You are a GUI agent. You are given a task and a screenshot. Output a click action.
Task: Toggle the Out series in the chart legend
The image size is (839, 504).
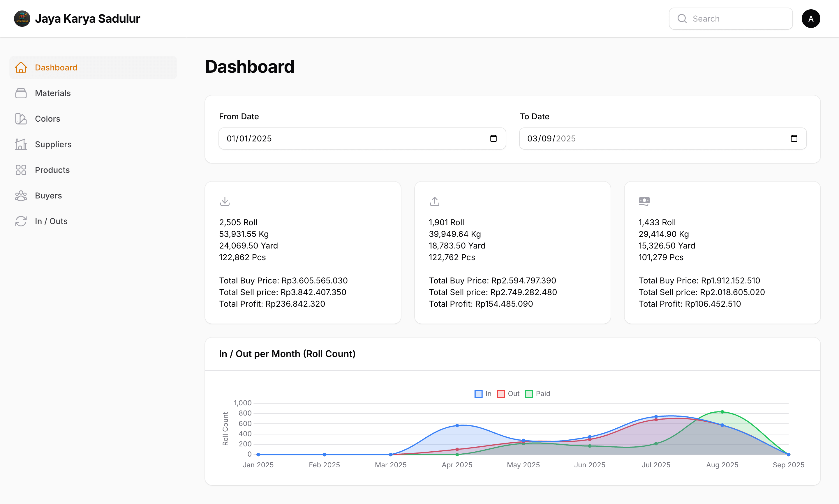(x=508, y=394)
